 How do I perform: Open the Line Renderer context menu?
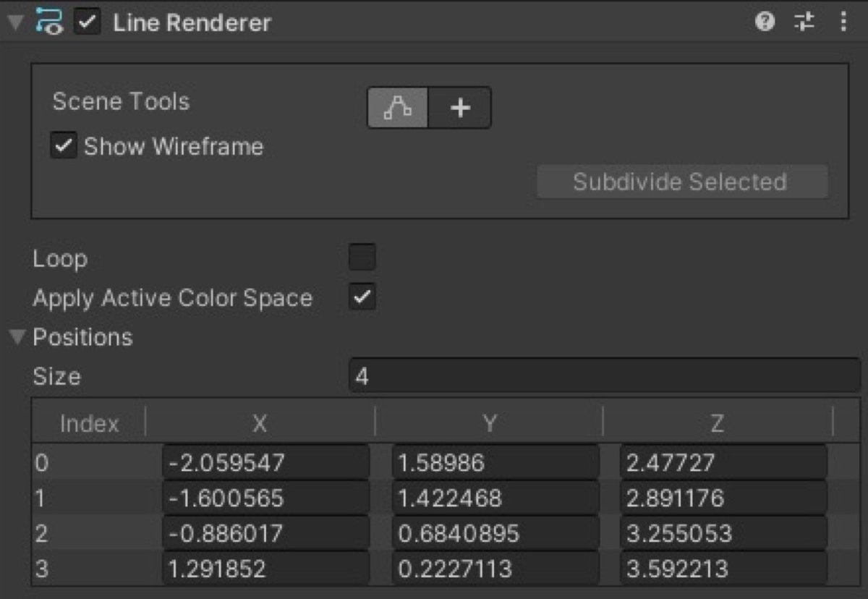point(843,22)
